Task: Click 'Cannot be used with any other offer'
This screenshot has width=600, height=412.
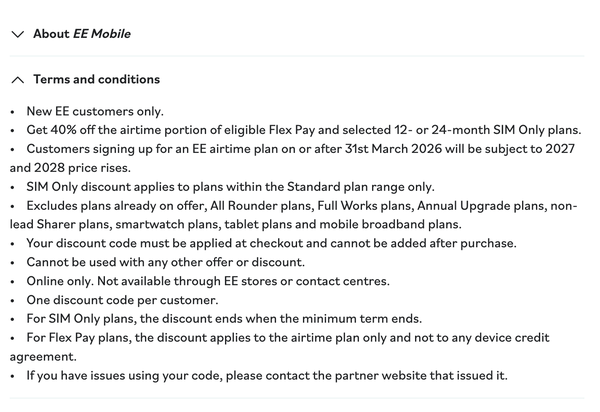Action: coord(166,262)
